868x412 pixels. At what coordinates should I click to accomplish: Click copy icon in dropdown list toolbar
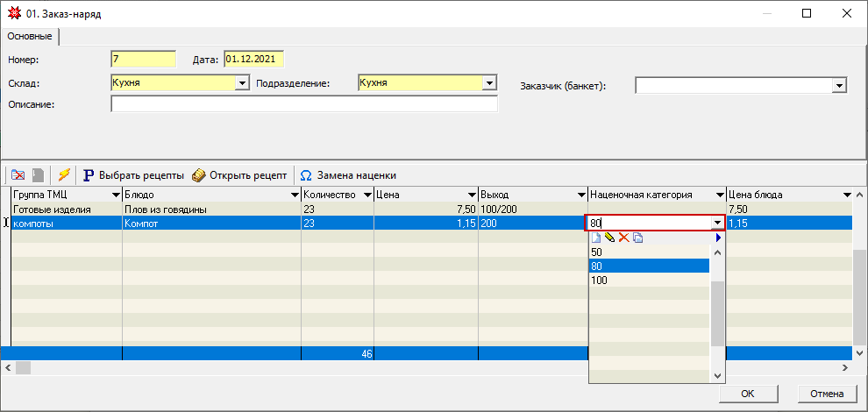click(638, 238)
